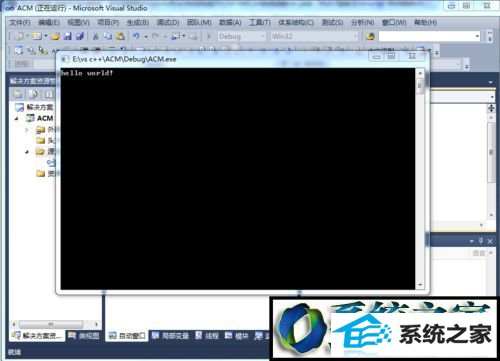Click the console window title bar icon
The image size is (500, 361).
point(64,59)
